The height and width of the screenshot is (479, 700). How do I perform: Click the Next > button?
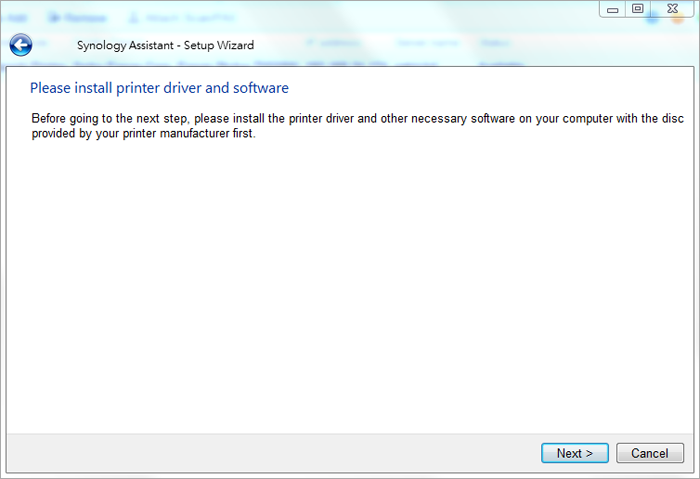tap(575, 453)
